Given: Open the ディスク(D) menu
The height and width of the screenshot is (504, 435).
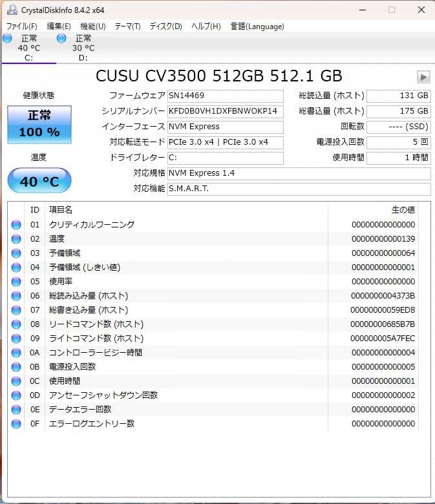Looking at the screenshot, I should pos(166,26).
